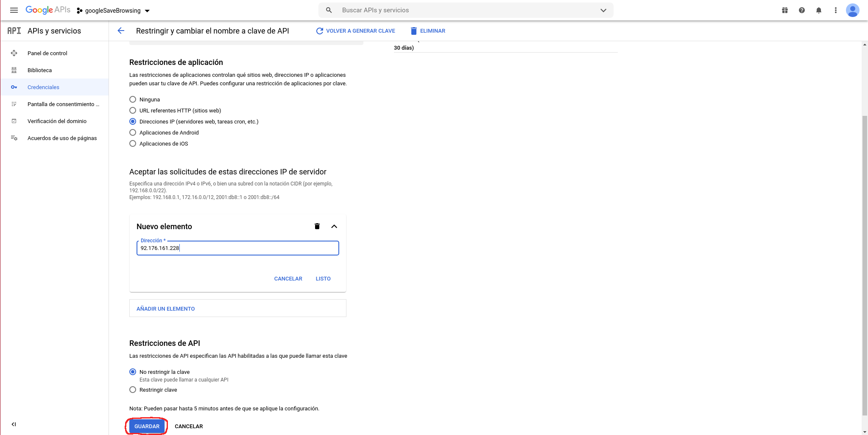Delete the Nuevo elemento entry with trash icon
This screenshot has width=868, height=435.
click(x=317, y=226)
